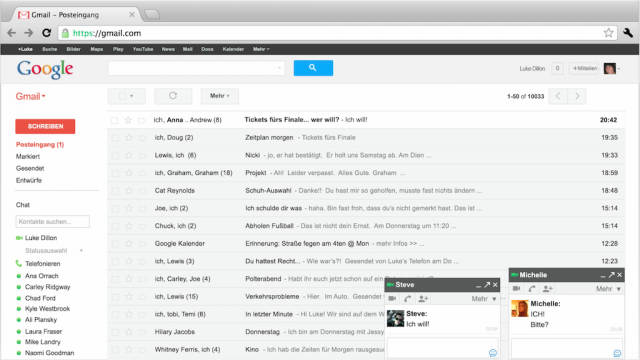Select the Tickets fürs Finale email checkbox
640x360 pixels.
click(115, 120)
